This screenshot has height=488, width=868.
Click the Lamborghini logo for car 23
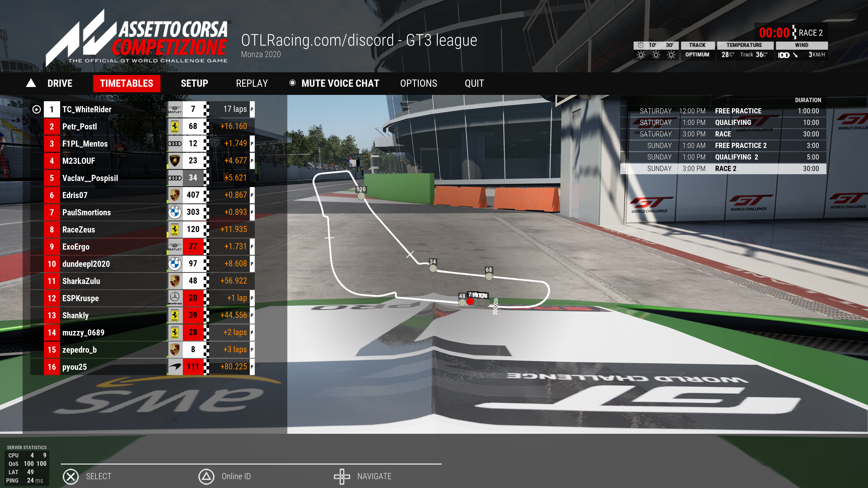(x=175, y=161)
